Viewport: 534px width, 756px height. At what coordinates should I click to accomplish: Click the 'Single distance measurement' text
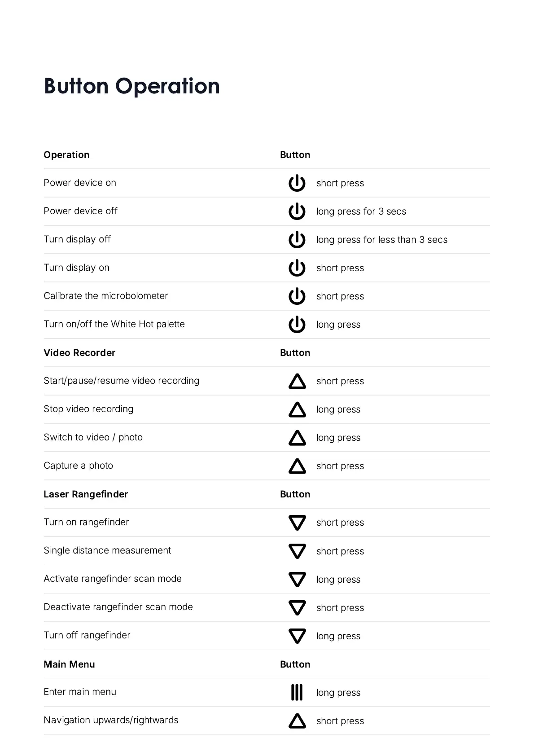pos(107,550)
